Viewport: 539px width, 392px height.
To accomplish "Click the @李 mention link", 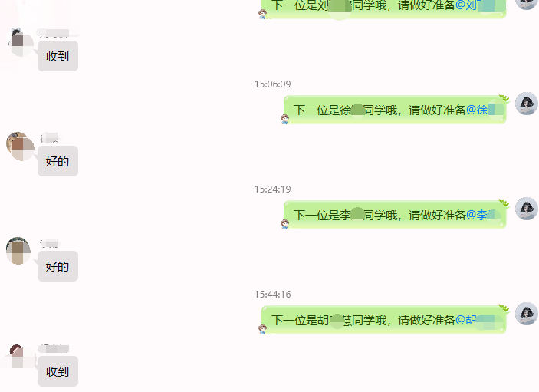I will tap(484, 215).
